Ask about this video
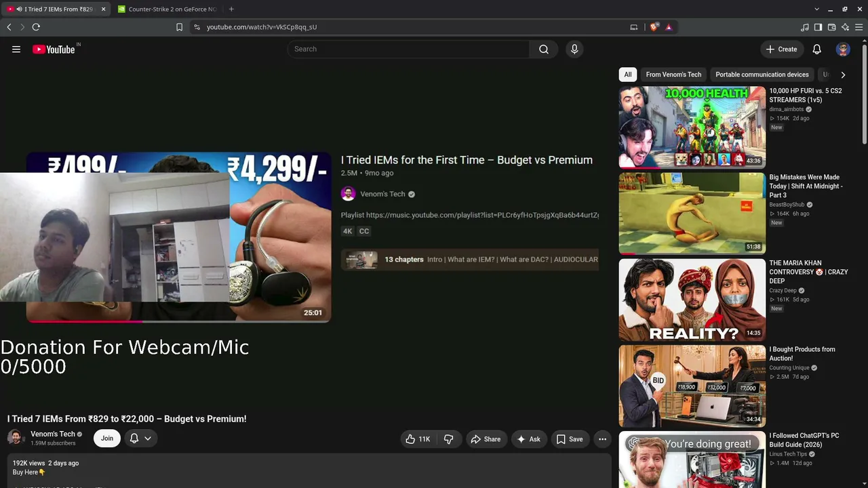The height and width of the screenshot is (488, 868). pyautogui.click(x=529, y=439)
